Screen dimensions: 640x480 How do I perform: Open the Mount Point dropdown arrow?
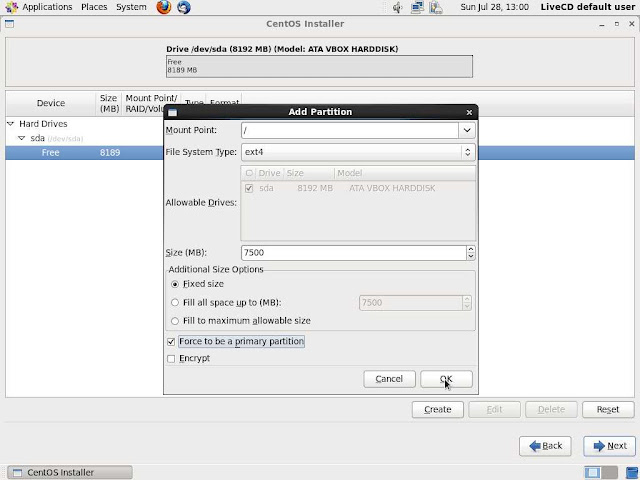click(x=467, y=130)
